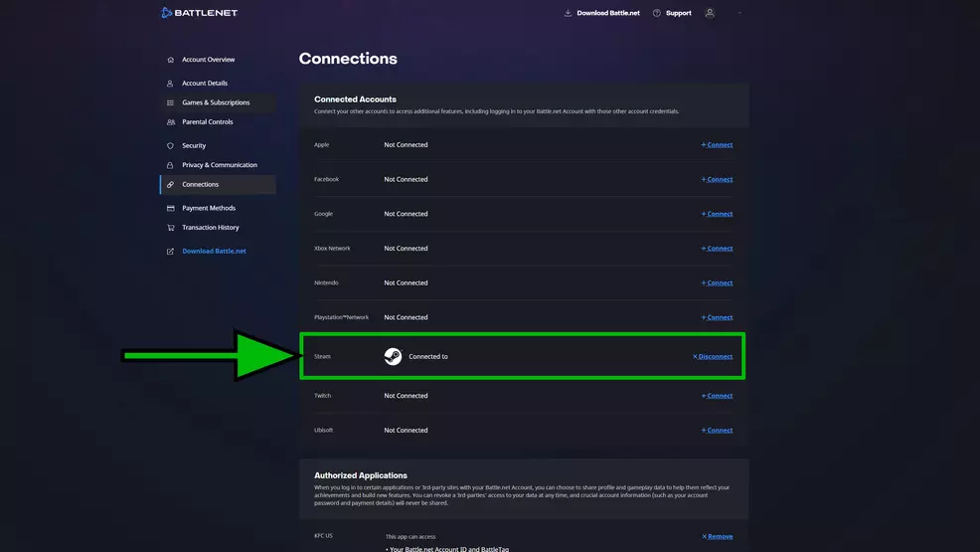Click the Account Details person icon

tap(170, 84)
